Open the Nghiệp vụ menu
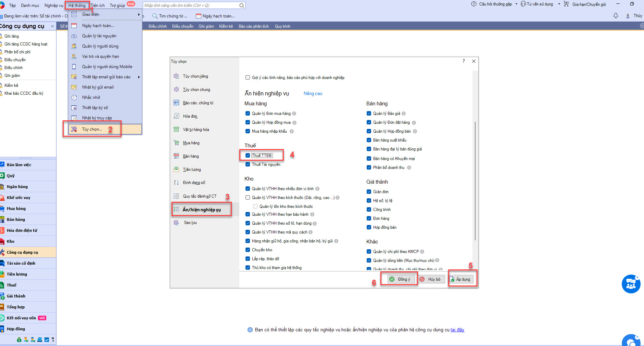 (53, 5)
